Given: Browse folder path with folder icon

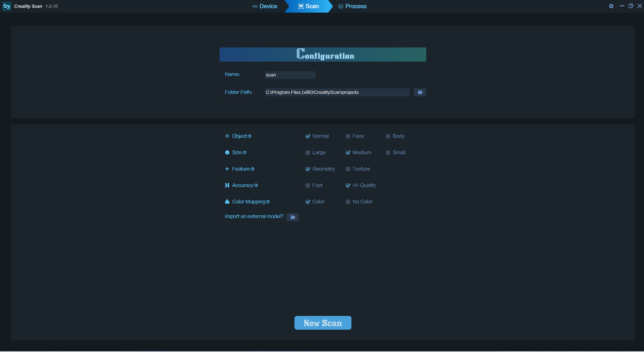Looking at the screenshot, I should pos(420,92).
